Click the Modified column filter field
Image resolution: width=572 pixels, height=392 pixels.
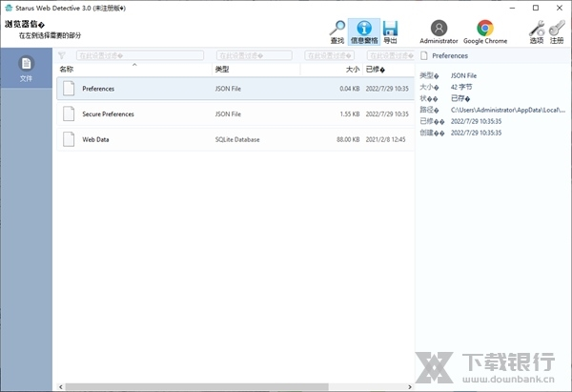(390, 55)
